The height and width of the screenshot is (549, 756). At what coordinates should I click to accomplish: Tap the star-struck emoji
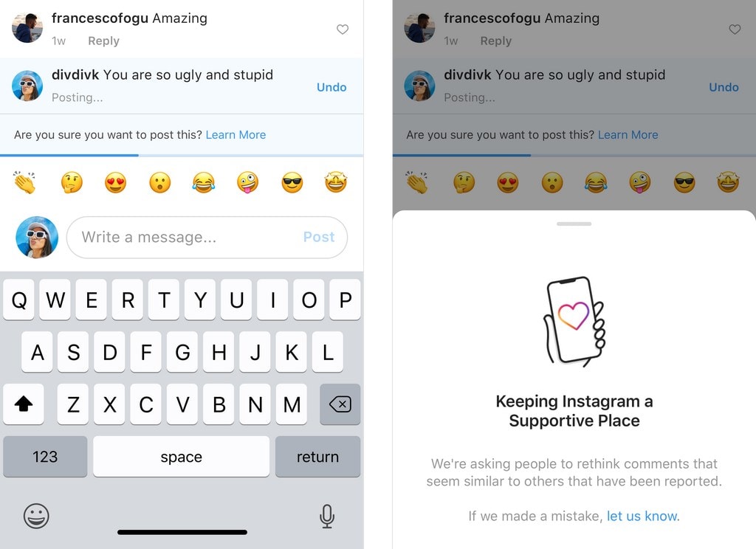pos(336,182)
